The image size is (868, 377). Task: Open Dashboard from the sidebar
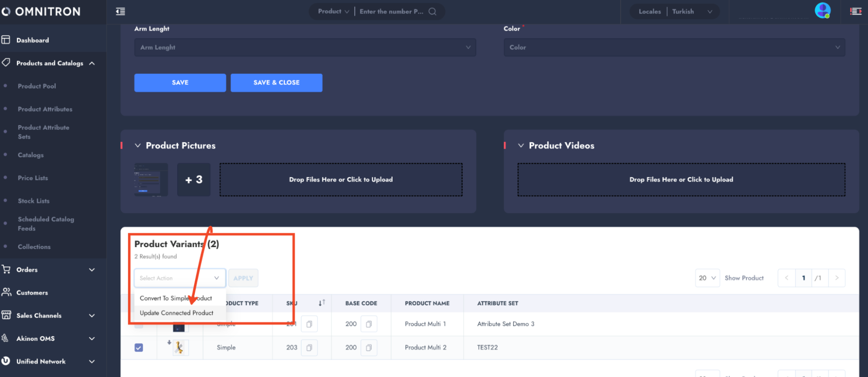(x=33, y=40)
